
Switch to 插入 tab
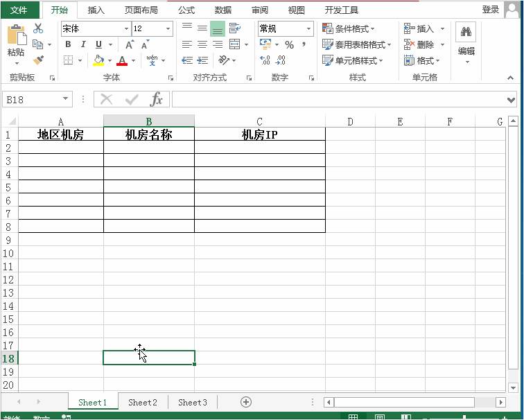(x=96, y=10)
